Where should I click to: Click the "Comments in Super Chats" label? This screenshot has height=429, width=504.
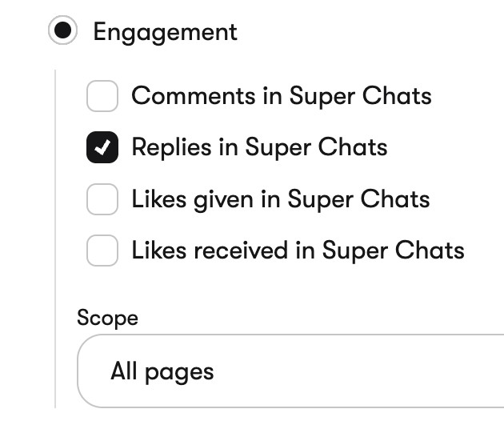281,96
